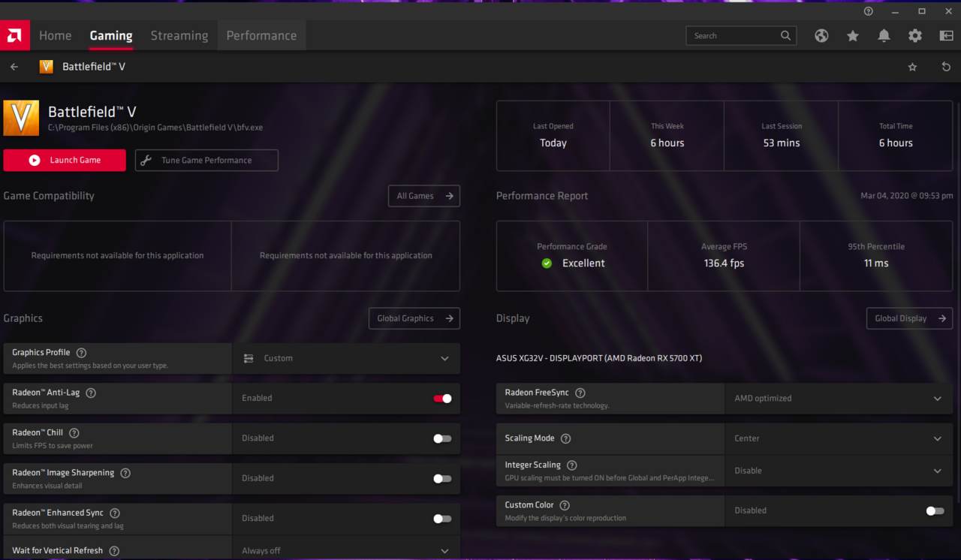Screen dimensions: 961x560
Task: Enable the Custom Color toggle
Action: [935, 510]
